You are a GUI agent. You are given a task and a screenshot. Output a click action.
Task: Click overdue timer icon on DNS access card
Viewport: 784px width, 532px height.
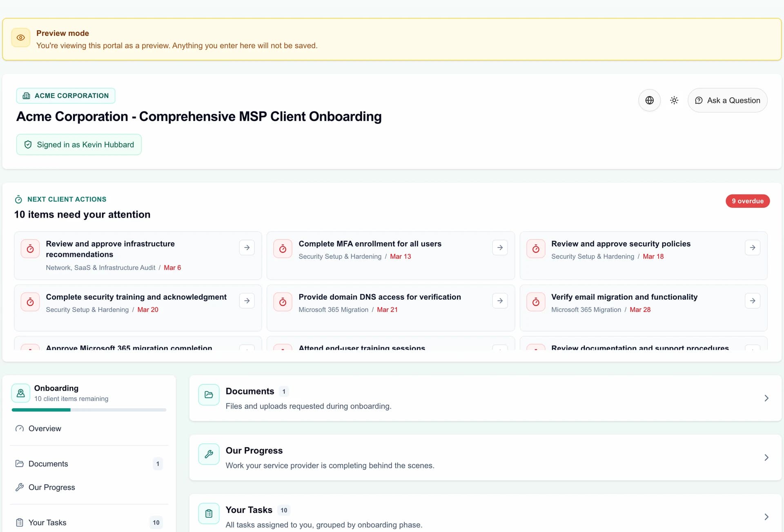[x=283, y=302]
